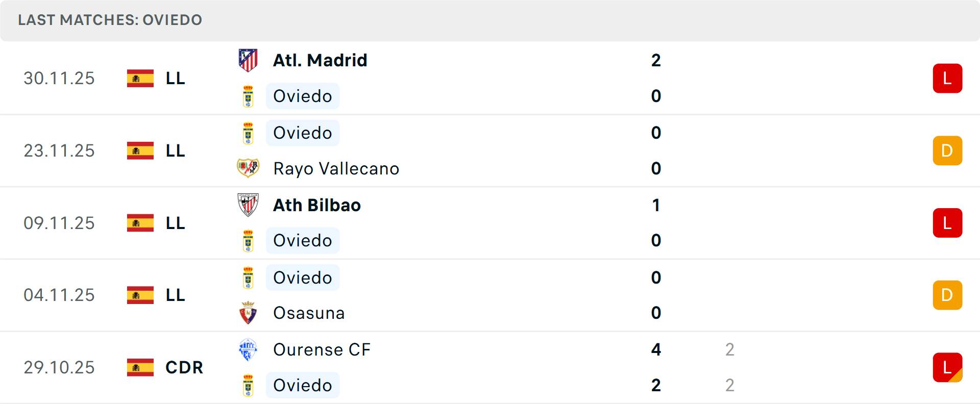Open details for the 09.11.25 match row

click(x=490, y=223)
